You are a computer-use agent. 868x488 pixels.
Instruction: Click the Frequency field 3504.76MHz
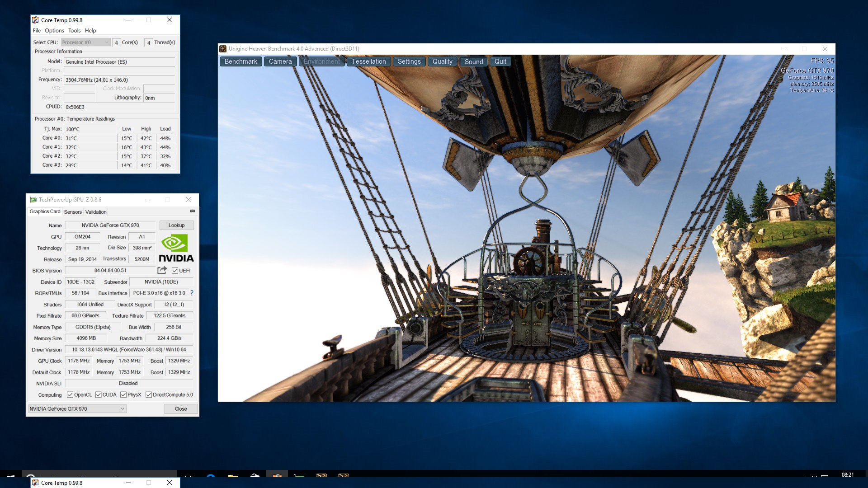[119, 80]
